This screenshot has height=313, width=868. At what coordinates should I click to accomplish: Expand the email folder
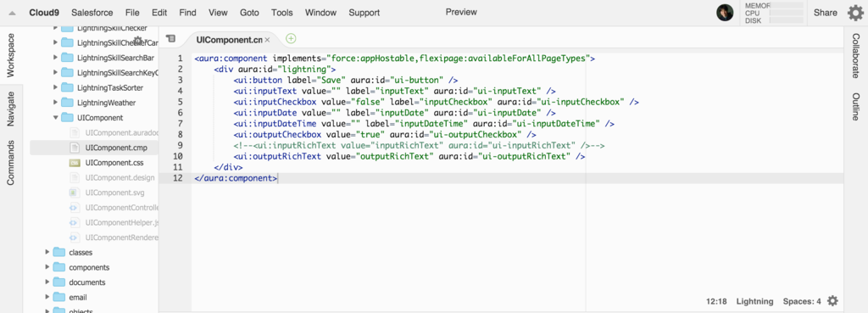[x=47, y=297]
